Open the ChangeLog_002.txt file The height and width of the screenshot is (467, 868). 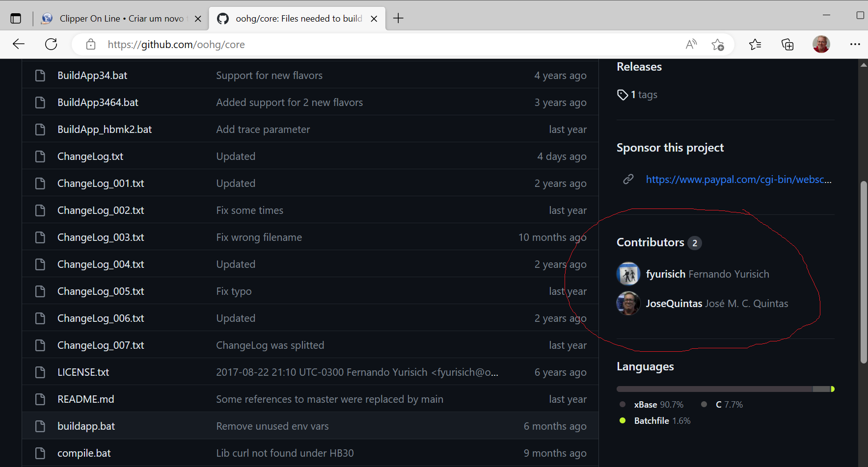pos(101,210)
